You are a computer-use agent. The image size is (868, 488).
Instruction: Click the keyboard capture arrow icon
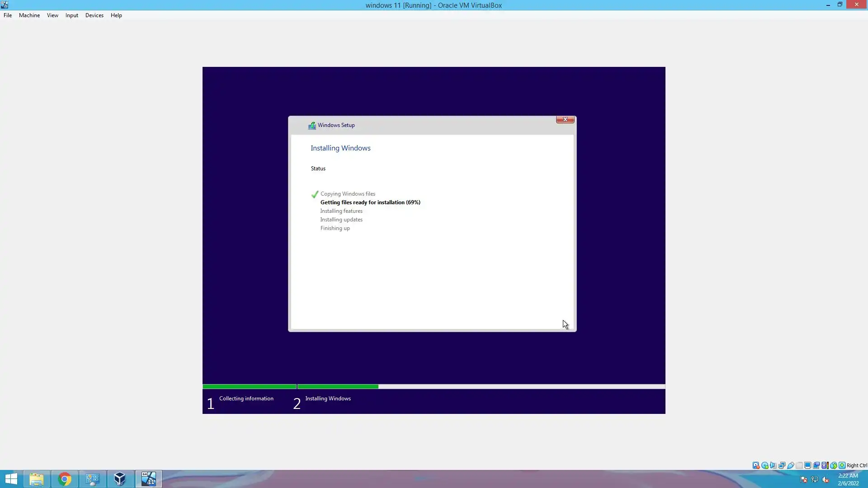[x=842, y=465]
